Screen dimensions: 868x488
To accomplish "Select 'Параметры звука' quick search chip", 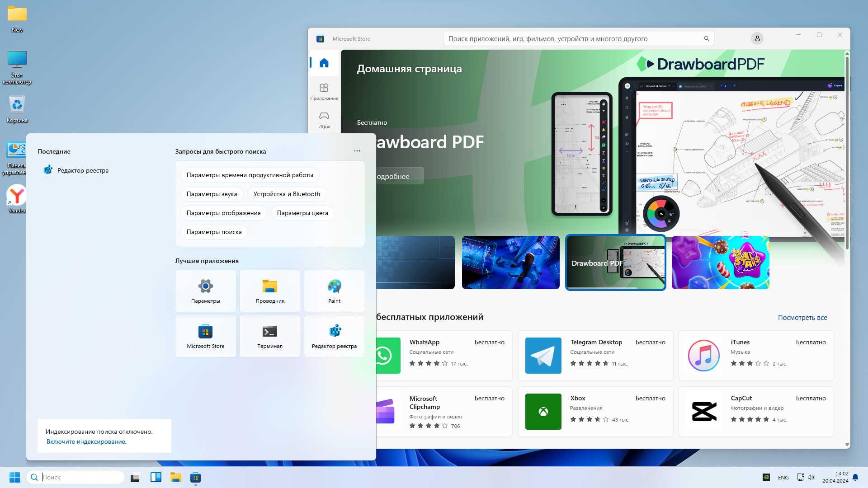I will (x=212, y=194).
